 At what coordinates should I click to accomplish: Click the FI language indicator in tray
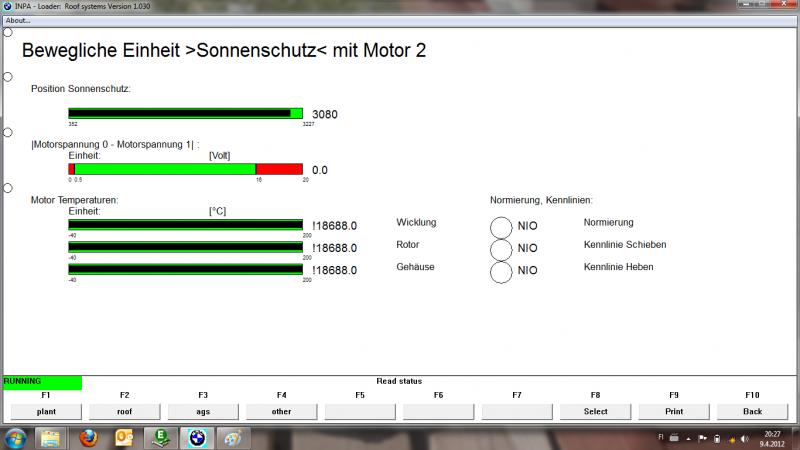click(x=661, y=437)
